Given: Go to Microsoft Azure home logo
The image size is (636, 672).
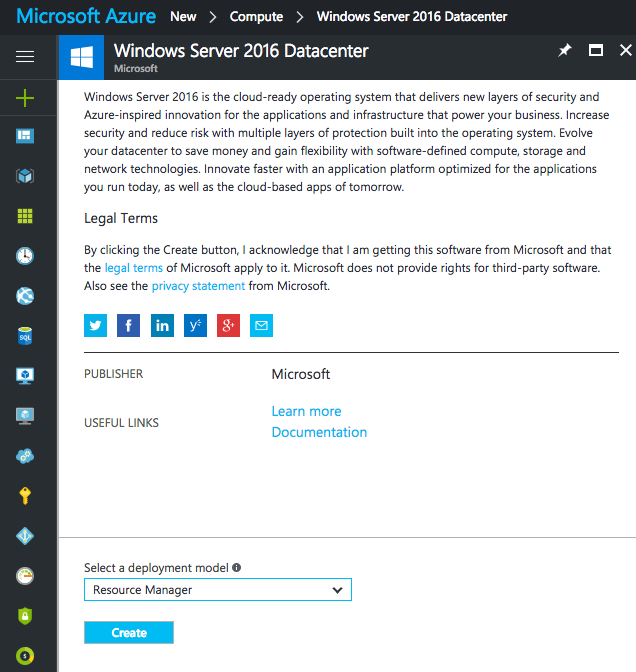Looking at the screenshot, I should (86, 16).
